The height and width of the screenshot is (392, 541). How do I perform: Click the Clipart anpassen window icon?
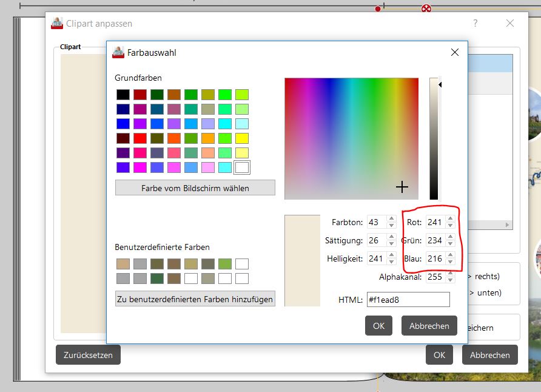pos(57,23)
